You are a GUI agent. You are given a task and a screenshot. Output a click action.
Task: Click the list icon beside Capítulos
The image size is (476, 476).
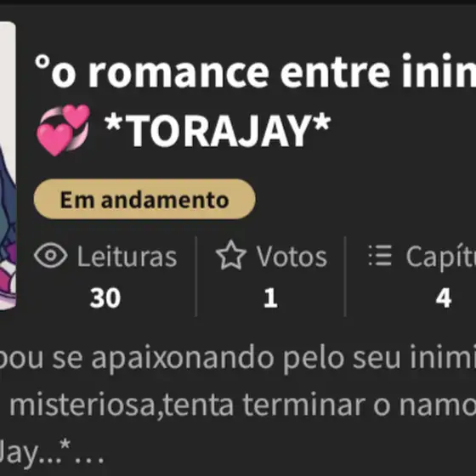[380, 256]
